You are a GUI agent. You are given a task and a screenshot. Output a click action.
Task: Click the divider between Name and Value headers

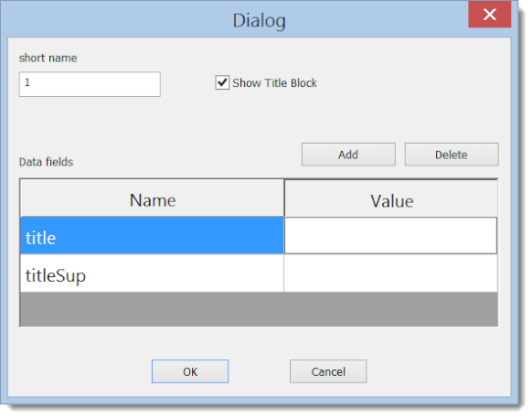[x=284, y=198]
